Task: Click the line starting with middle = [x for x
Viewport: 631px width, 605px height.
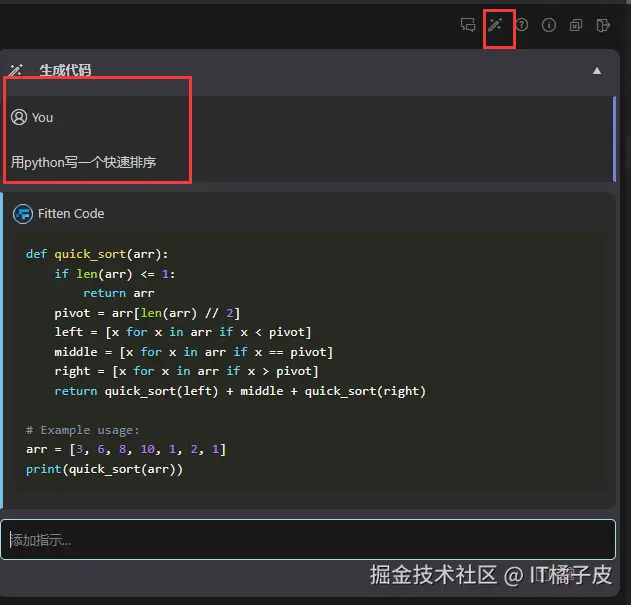Action: coord(194,352)
